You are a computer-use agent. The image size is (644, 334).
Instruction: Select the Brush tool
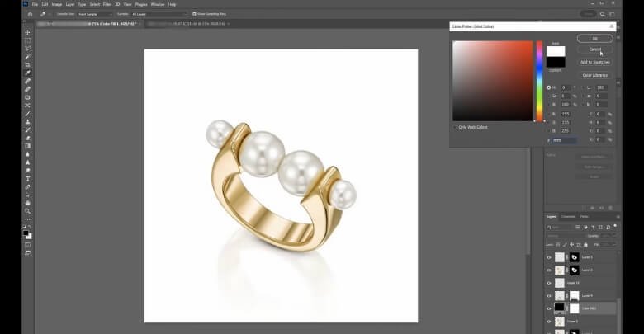[27, 114]
